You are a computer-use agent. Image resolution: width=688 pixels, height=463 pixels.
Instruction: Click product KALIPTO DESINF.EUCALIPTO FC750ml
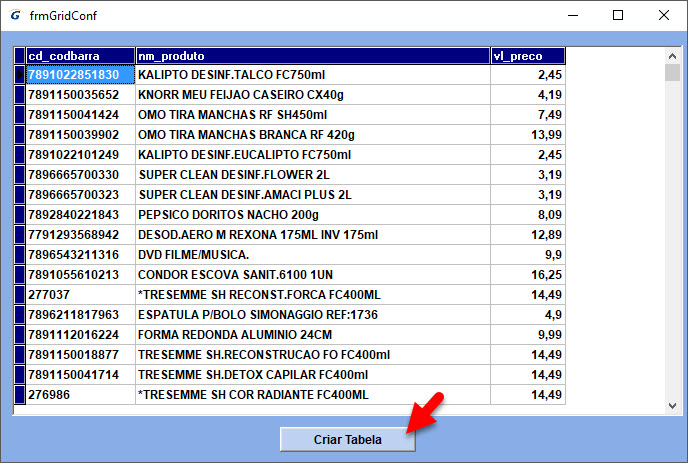click(x=313, y=154)
